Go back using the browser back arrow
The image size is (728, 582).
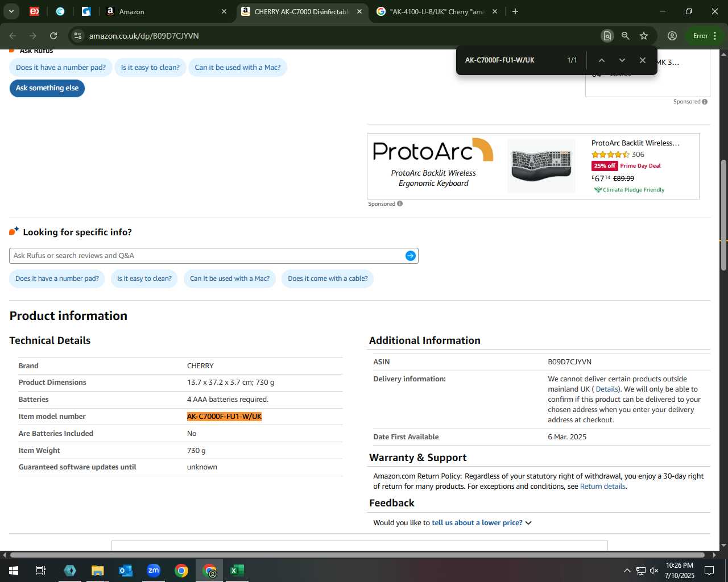pos(13,36)
